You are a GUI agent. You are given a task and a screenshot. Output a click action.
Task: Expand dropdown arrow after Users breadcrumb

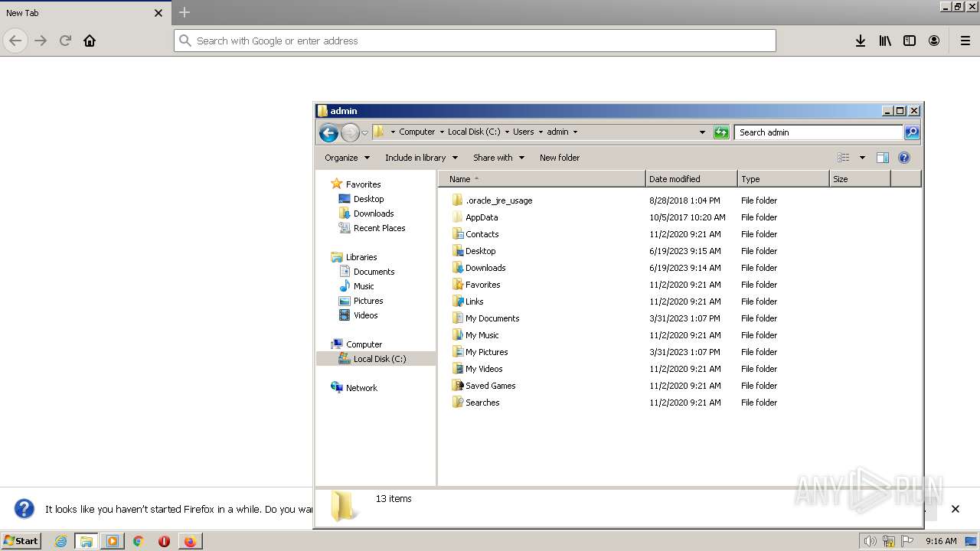[x=541, y=132]
